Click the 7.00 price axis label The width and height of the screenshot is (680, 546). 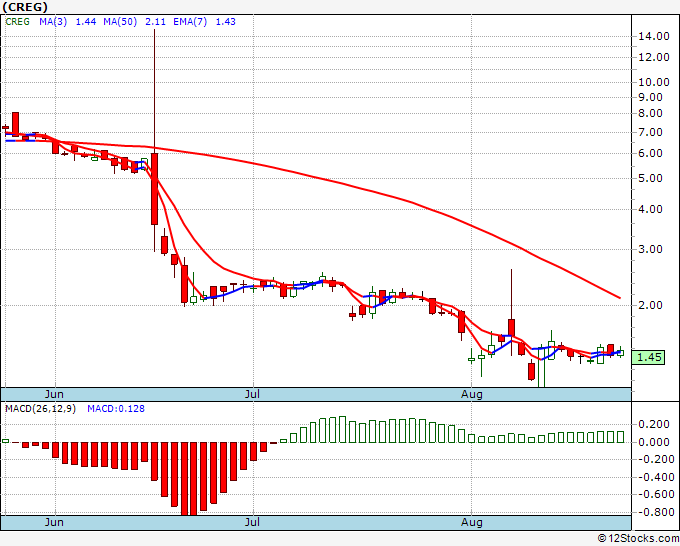tap(651, 133)
